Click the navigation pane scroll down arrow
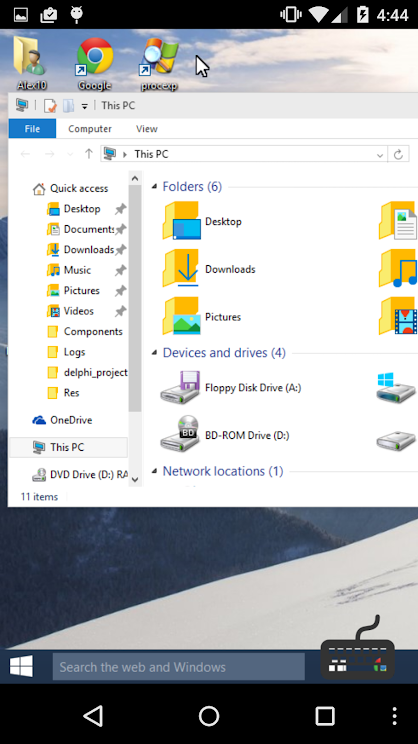 pos(135,480)
